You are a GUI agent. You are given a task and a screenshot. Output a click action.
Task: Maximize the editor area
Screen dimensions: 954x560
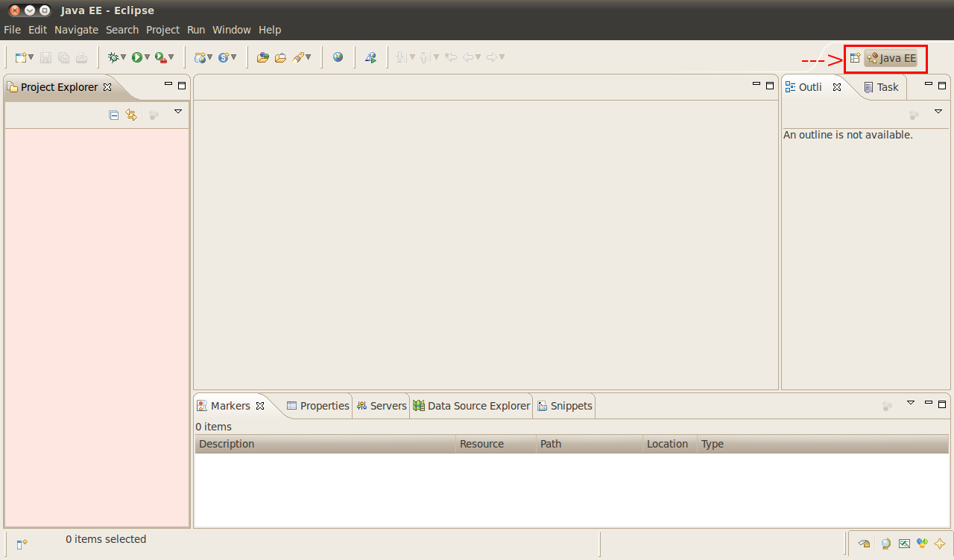point(770,86)
